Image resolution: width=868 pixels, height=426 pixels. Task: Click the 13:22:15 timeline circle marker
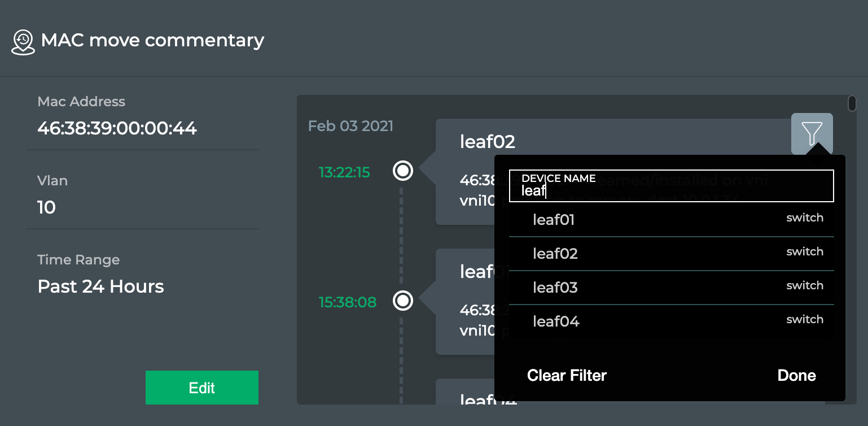pyautogui.click(x=403, y=171)
